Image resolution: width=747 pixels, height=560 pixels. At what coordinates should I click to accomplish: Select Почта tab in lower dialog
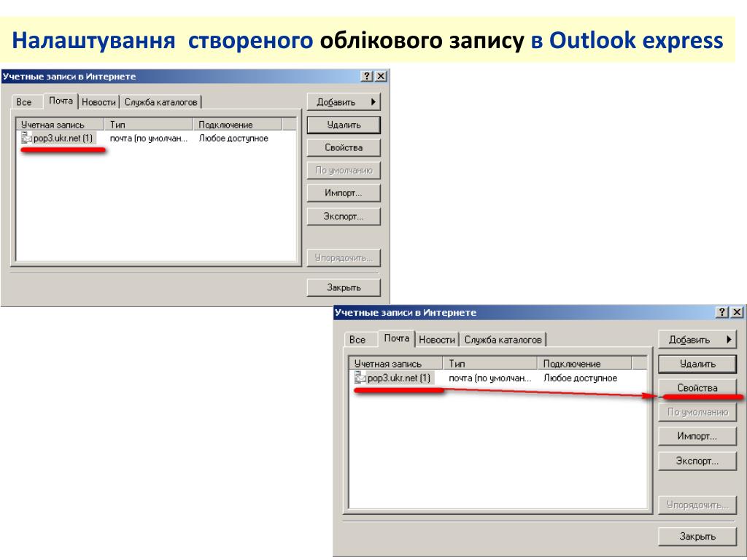396,338
